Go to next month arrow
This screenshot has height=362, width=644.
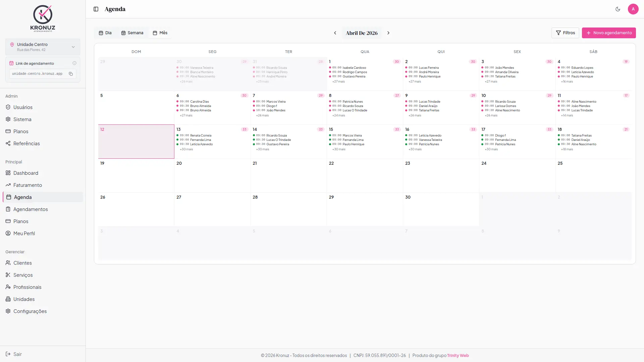pyautogui.click(x=388, y=33)
